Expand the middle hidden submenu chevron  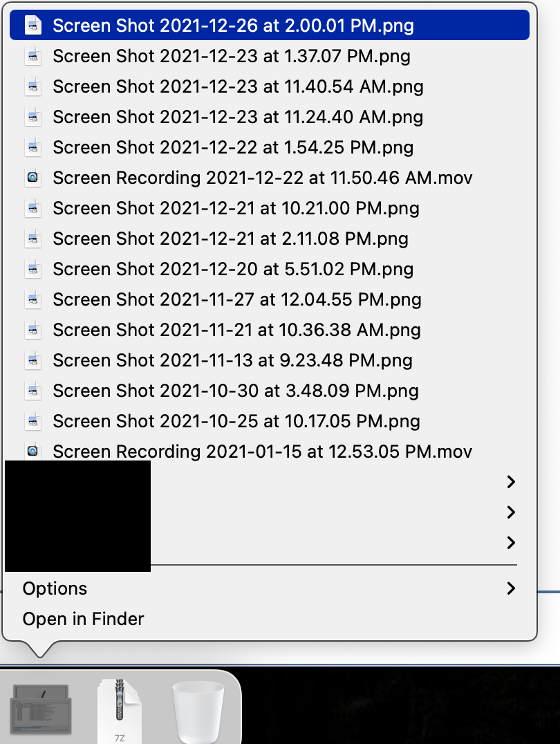tap(511, 512)
